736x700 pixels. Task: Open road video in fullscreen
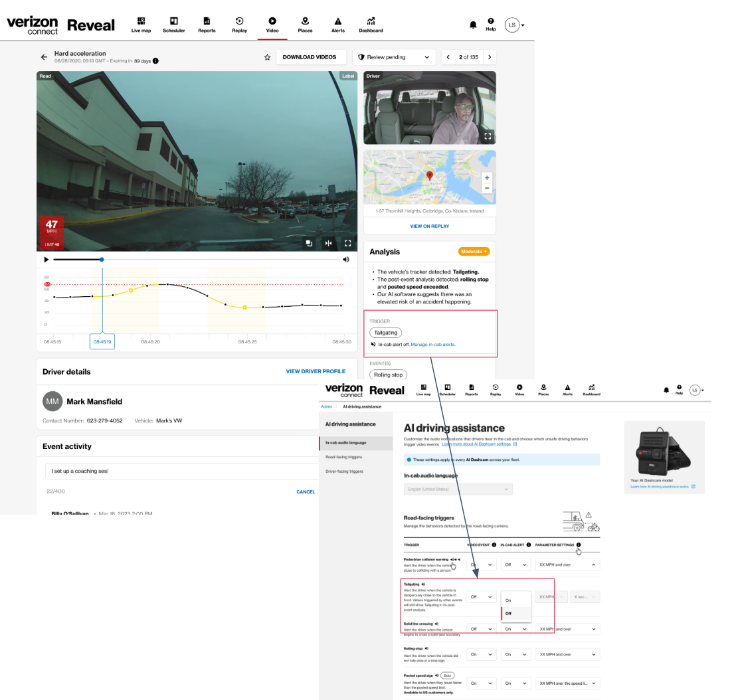[348, 243]
